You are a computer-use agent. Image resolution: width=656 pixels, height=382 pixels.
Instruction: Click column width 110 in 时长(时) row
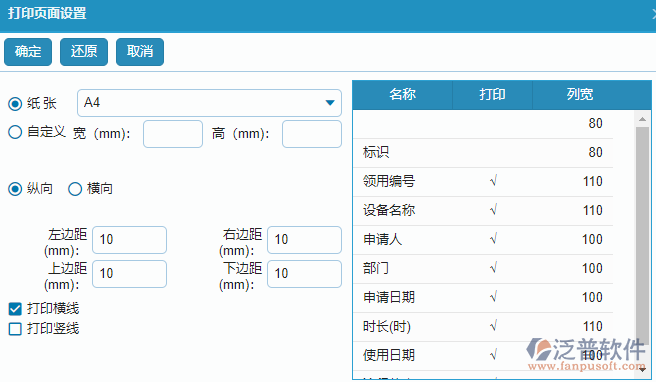593,326
